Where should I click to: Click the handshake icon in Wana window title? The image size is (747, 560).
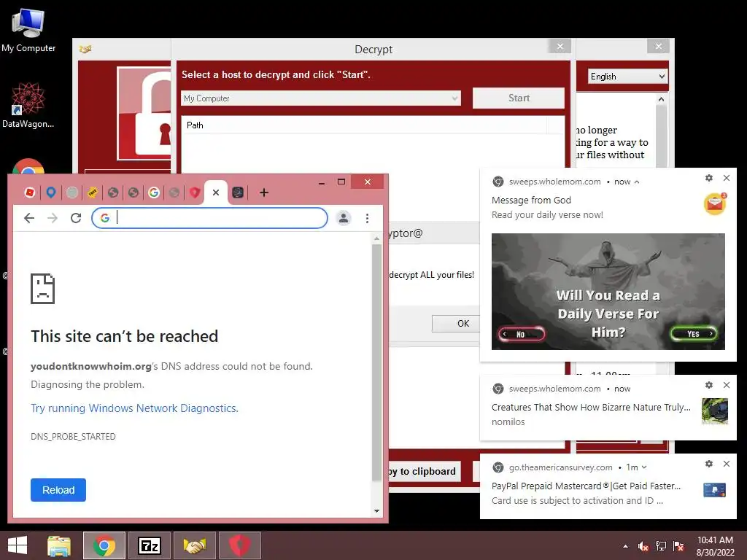85,49
